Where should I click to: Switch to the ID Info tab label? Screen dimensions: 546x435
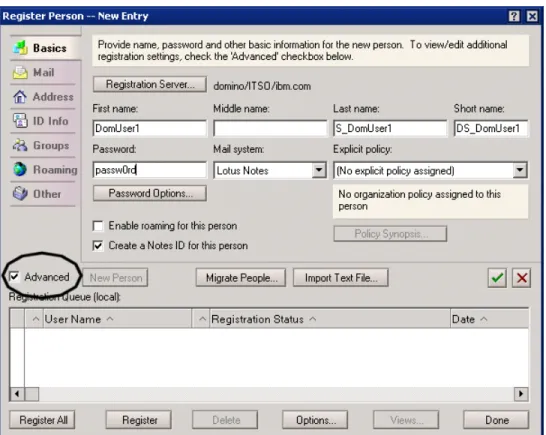pos(50,121)
